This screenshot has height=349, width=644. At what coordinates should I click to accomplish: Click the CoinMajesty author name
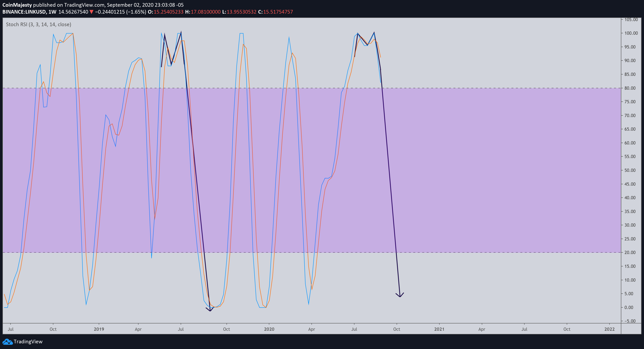pos(17,5)
